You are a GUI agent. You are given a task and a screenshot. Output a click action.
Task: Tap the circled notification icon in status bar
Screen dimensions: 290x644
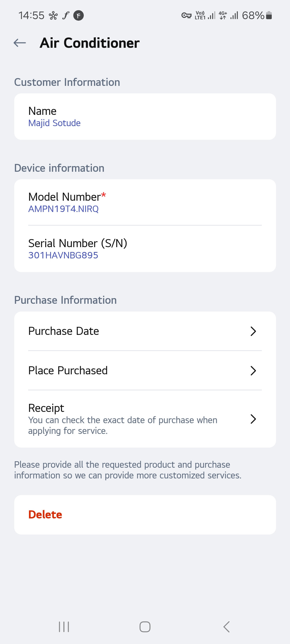coord(78,16)
